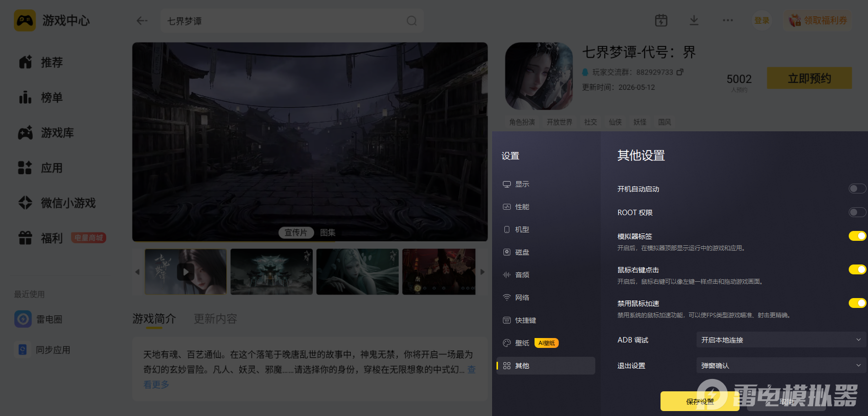Open the 福利 gift section

click(x=41, y=238)
